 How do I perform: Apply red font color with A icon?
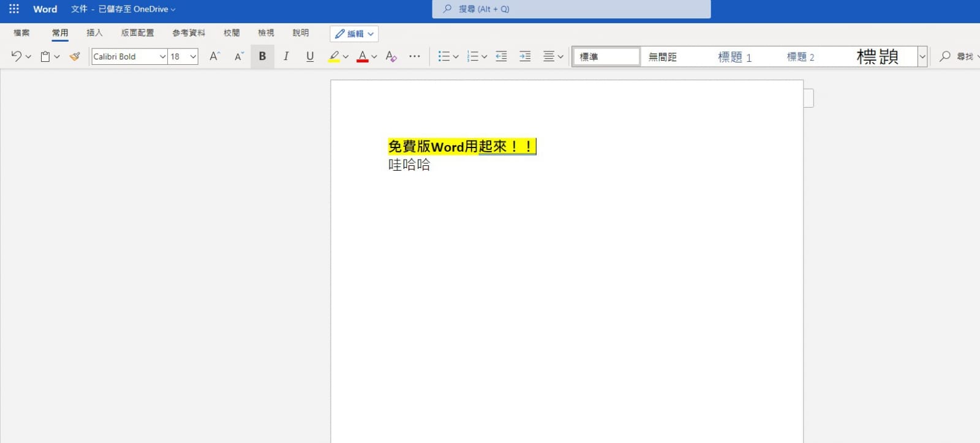pos(363,56)
